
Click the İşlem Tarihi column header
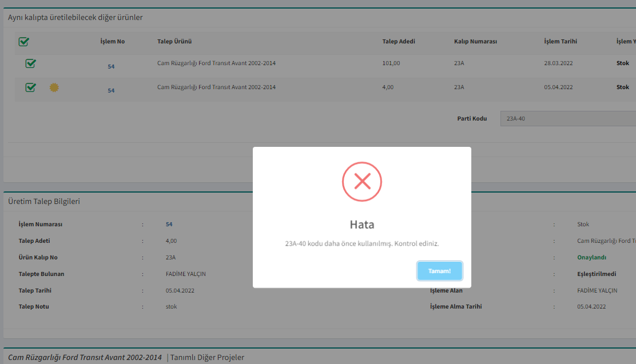pyautogui.click(x=560, y=42)
